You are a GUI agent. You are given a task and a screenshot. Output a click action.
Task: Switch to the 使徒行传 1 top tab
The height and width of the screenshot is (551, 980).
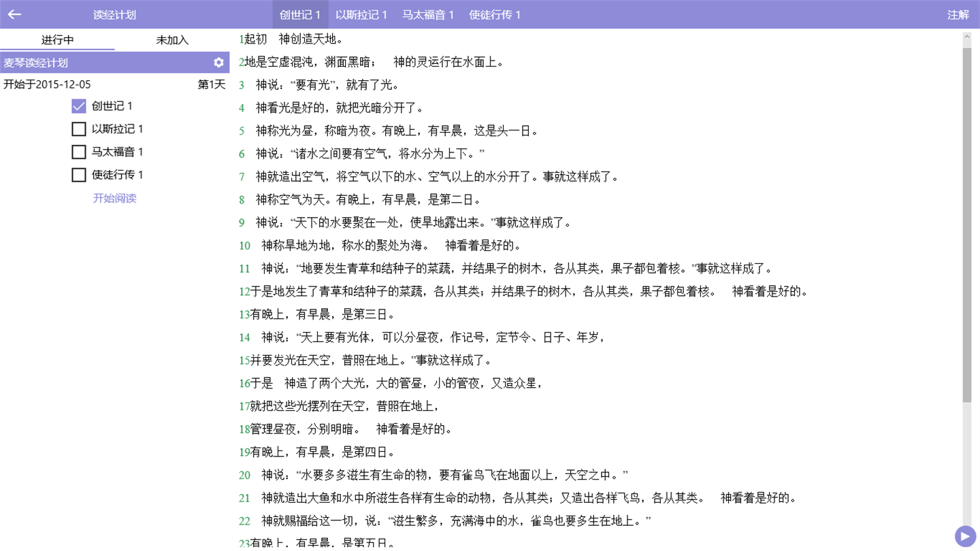(x=495, y=14)
